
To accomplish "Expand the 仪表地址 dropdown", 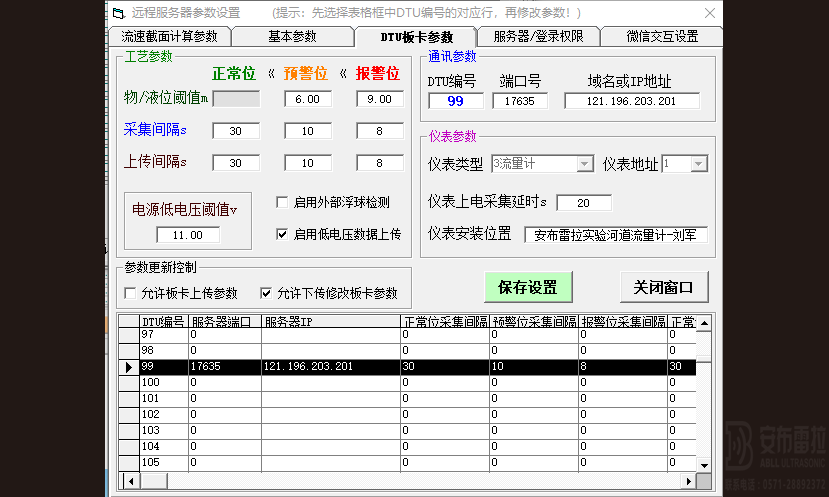I will 699,163.
